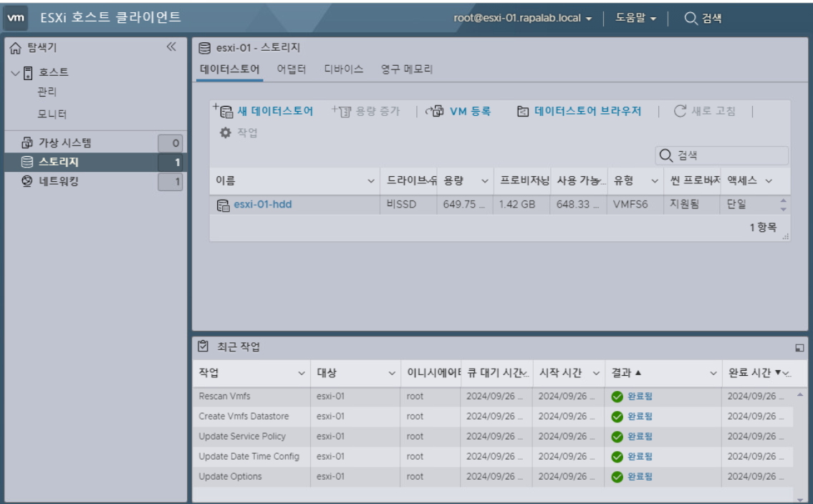This screenshot has width=813, height=504.
Task: Click the datastore search input field
Action: tap(722, 155)
